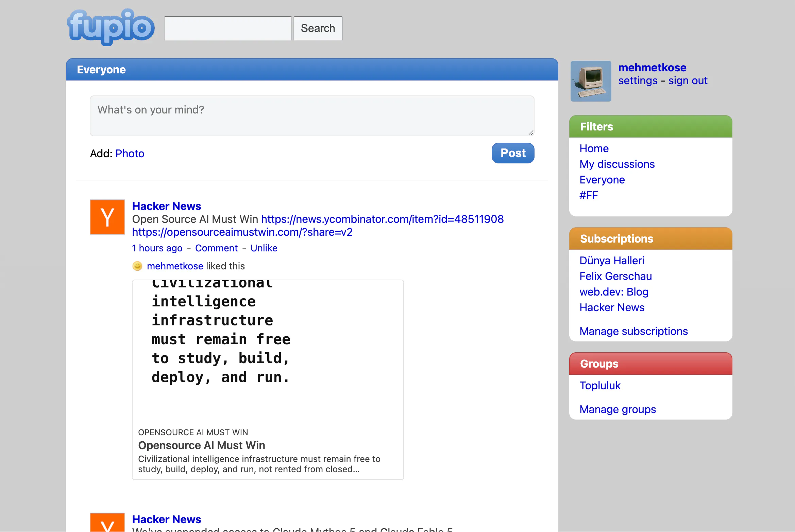
Task: Unlike the Open Source AI post
Action: coord(264,248)
